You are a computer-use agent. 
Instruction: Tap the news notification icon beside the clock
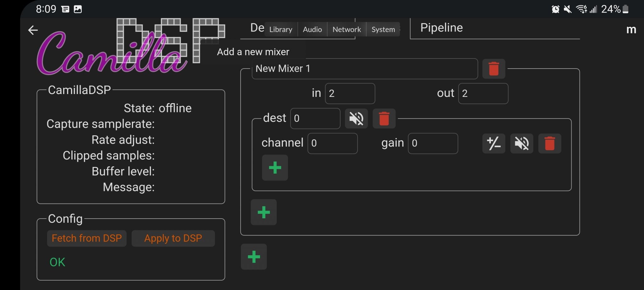click(x=65, y=9)
